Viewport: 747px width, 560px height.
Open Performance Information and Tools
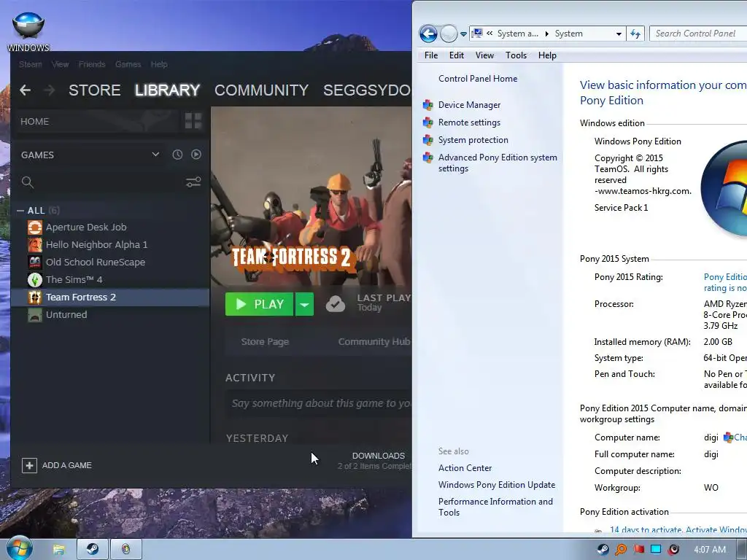[495, 507]
